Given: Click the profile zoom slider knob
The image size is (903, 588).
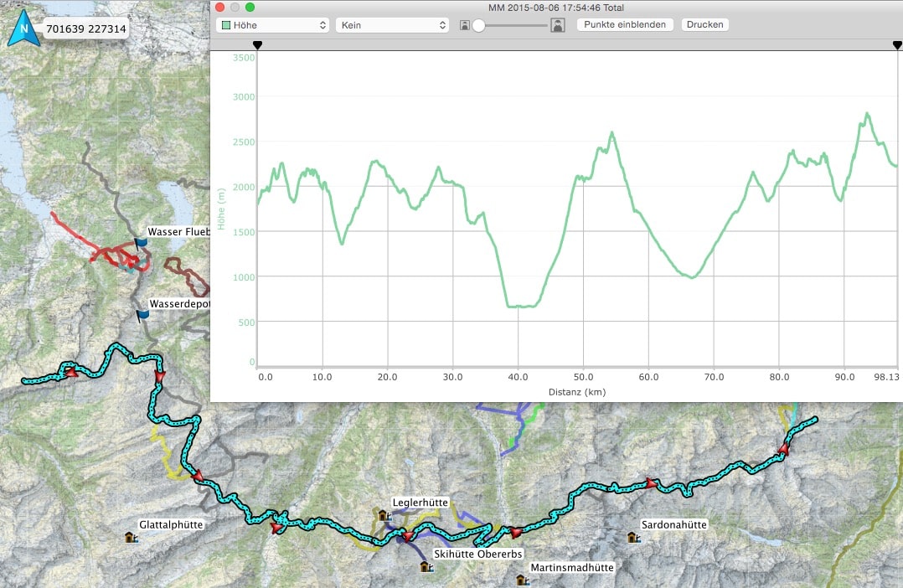Looking at the screenshot, I should 478,25.
